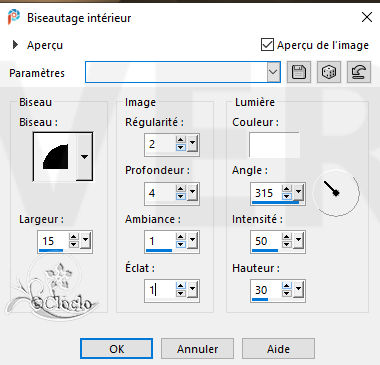Click the randomize parameters dice icon
The image size is (380, 365).
[x=329, y=72]
